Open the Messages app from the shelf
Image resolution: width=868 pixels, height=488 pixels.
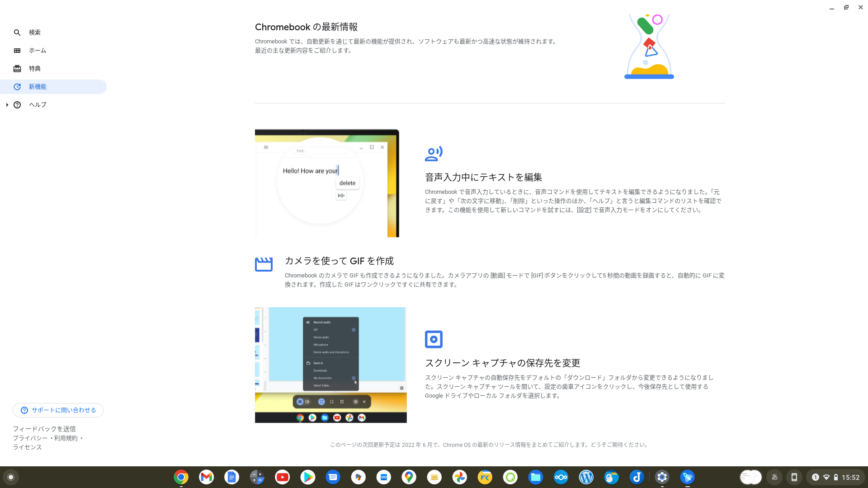coord(333,477)
